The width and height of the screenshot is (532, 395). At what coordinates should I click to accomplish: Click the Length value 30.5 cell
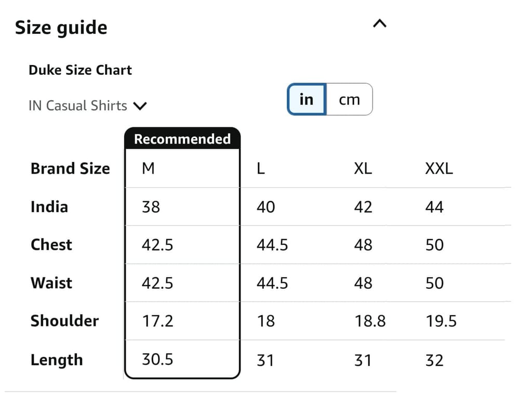(x=157, y=359)
